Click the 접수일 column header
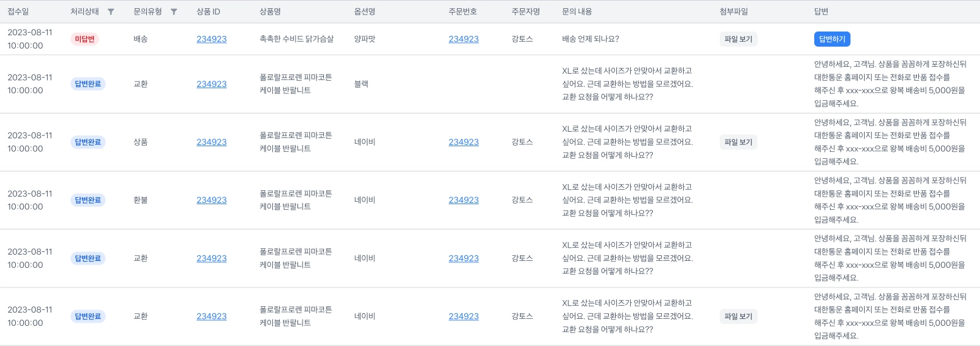980x346 pixels. [18, 12]
